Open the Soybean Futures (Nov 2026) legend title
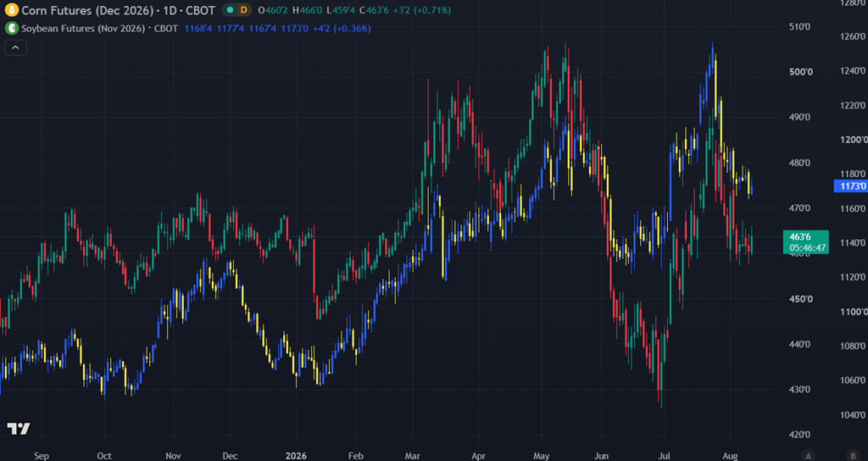Image resolution: width=868 pixels, height=461 pixels. click(100, 28)
